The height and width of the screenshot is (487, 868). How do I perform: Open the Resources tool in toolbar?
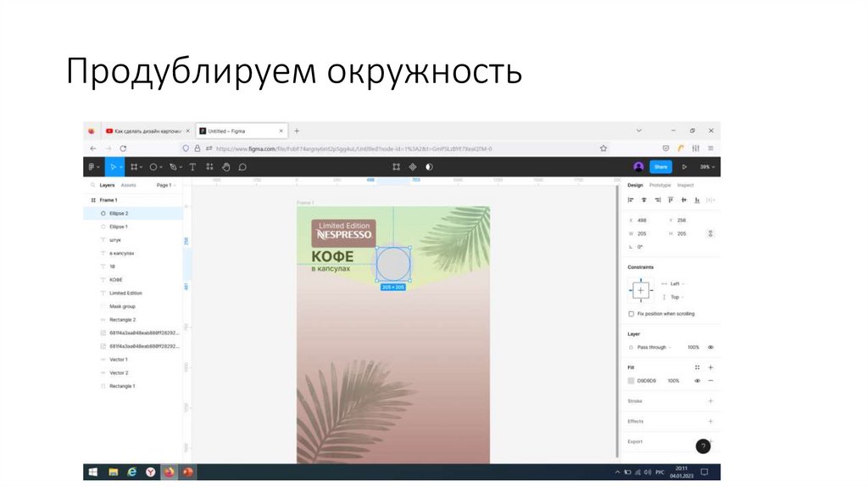(209, 167)
